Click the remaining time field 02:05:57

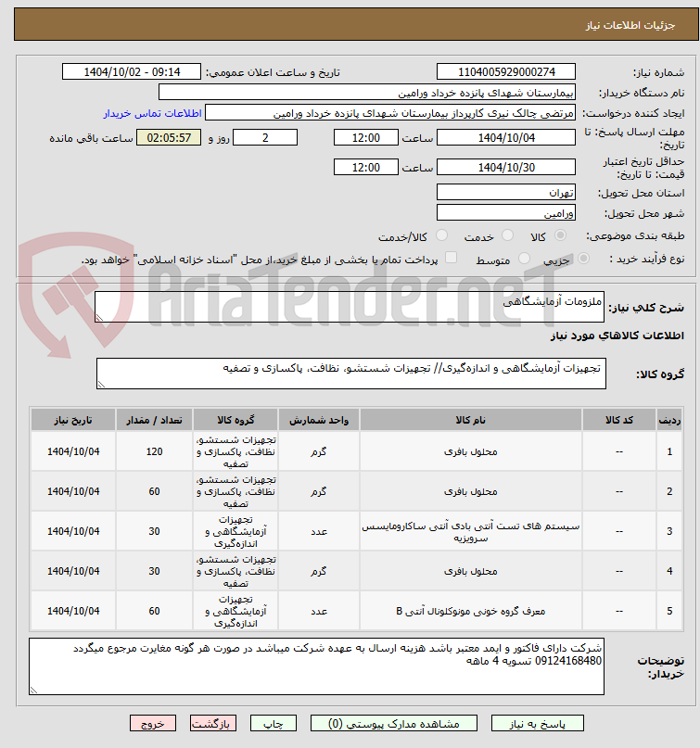tap(169, 138)
